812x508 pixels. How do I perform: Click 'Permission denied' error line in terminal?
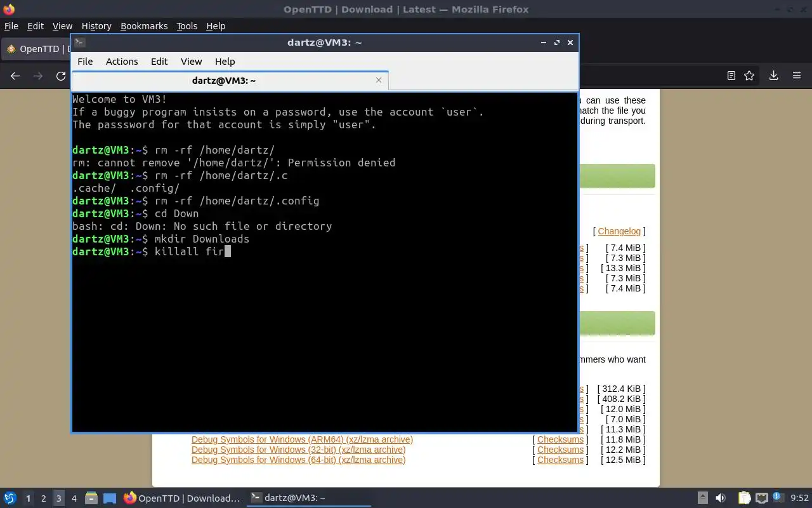(233, 163)
